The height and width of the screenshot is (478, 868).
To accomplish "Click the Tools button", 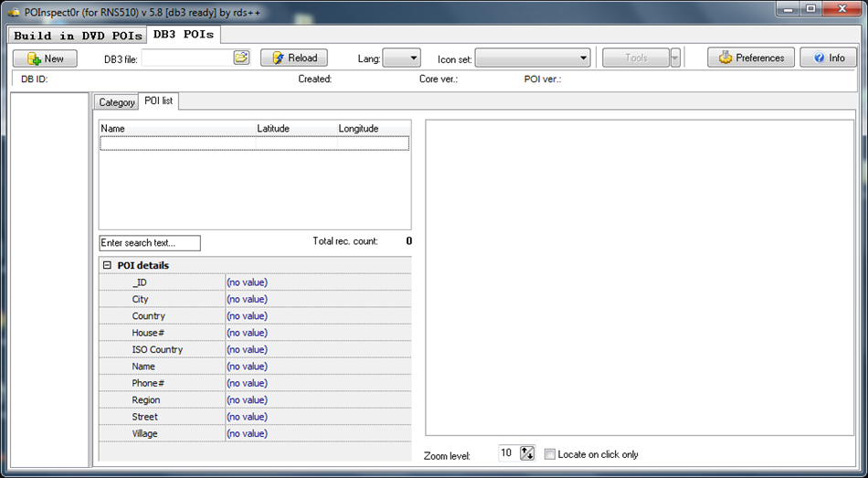I will click(x=635, y=58).
